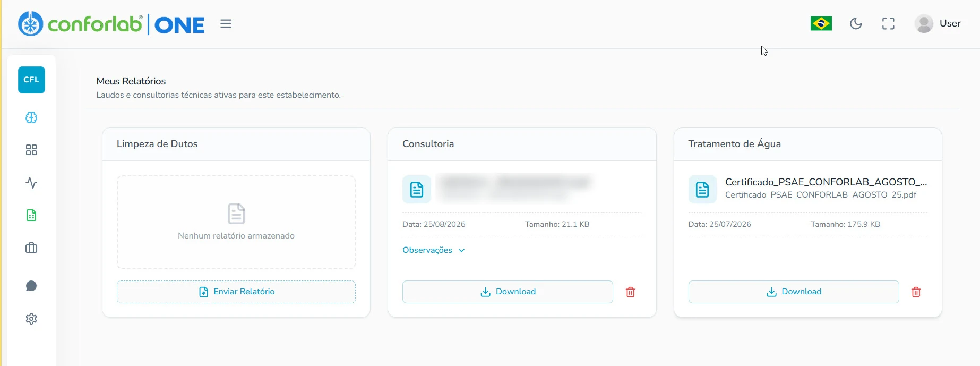Viewport: 980px width, 366px height.
Task: Click the Limpeza de Dutos card title
Action: (157, 144)
